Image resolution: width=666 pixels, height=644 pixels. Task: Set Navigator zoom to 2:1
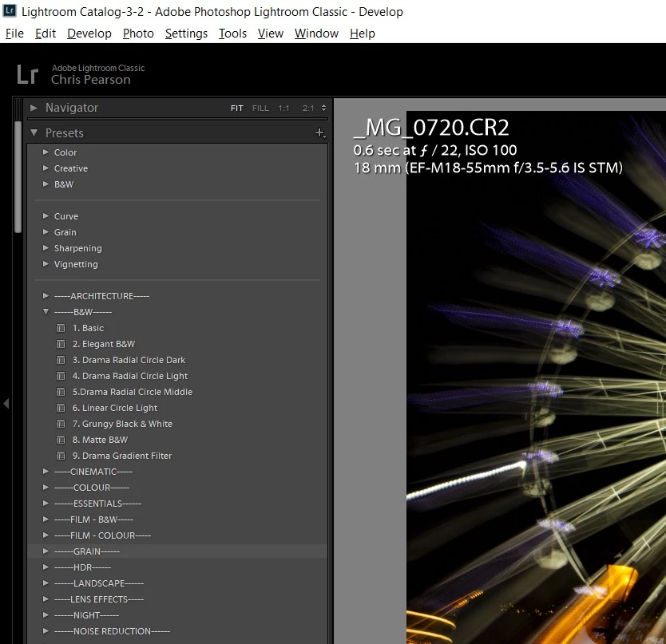(308, 109)
